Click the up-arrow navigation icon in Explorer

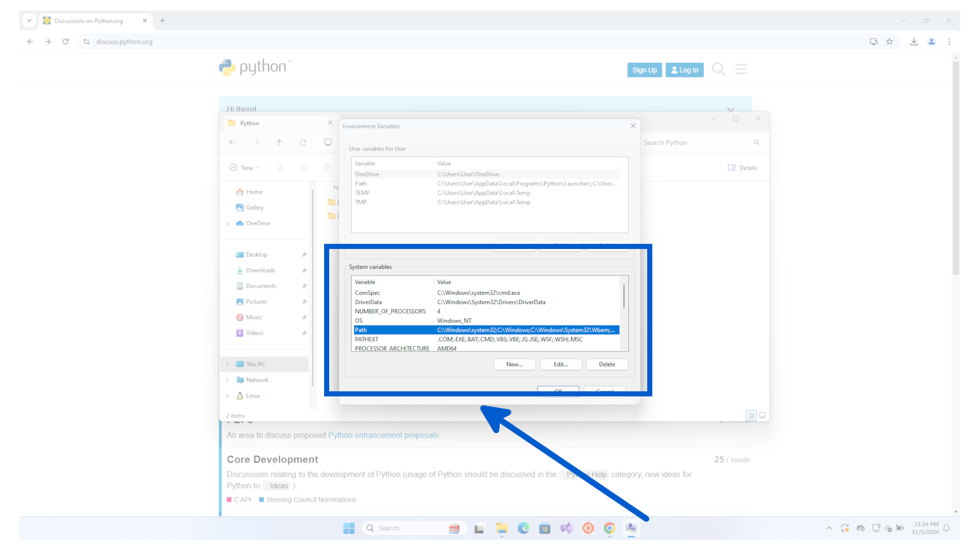279,142
